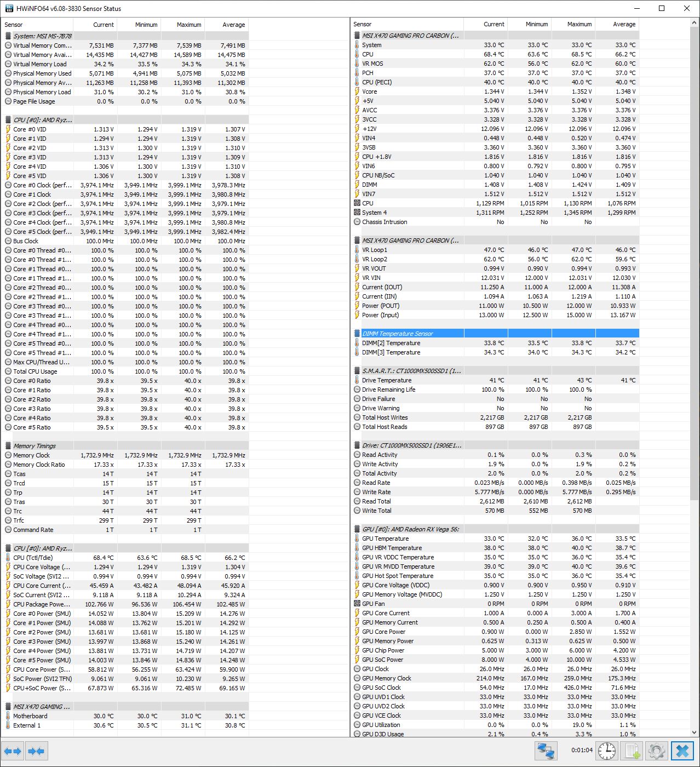The height and width of the screenshot is (767, 700).
Task: Click the expand-columns double arrow button
Action: [x=13, y=751]
